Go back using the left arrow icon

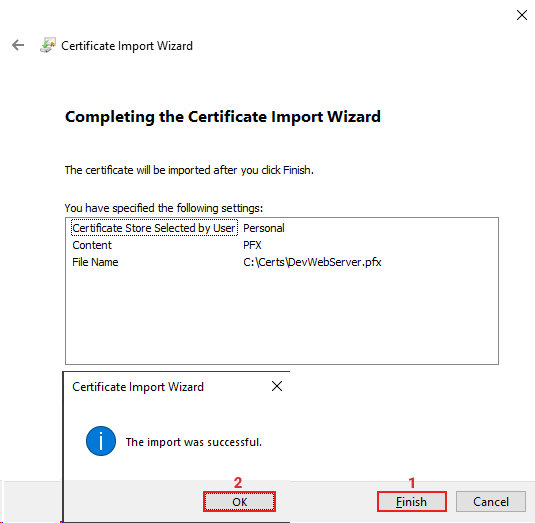coord(18,45)
